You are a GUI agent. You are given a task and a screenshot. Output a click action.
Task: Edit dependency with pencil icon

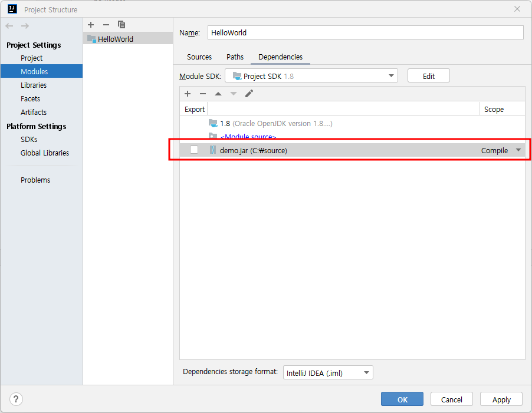pos(249,94)
